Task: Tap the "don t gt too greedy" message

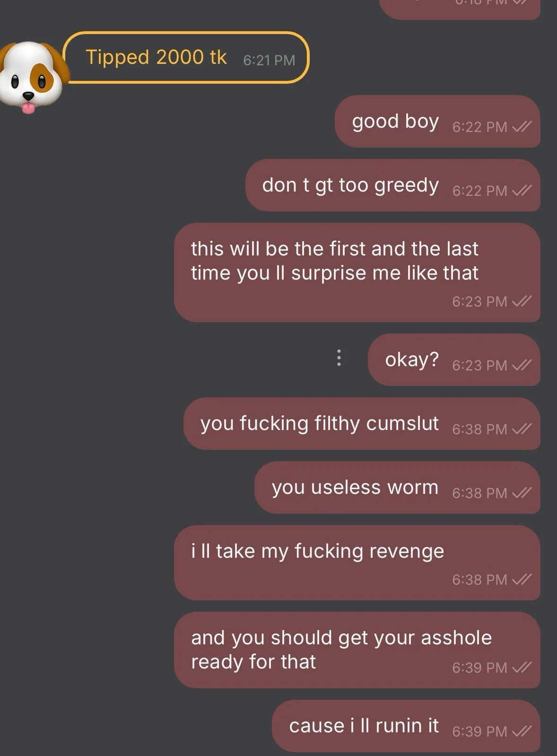Action: 393,185
